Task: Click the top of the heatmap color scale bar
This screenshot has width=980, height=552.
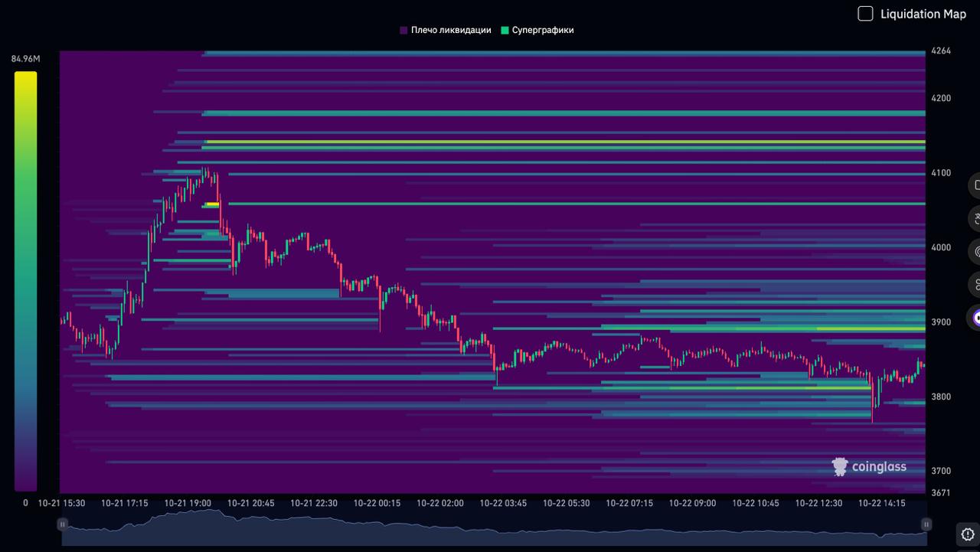Action: coord(25,75)
